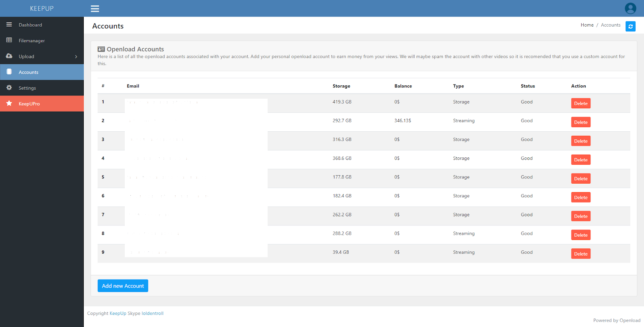Delete account number 1

pyautogui.click(x=580, y=103)
